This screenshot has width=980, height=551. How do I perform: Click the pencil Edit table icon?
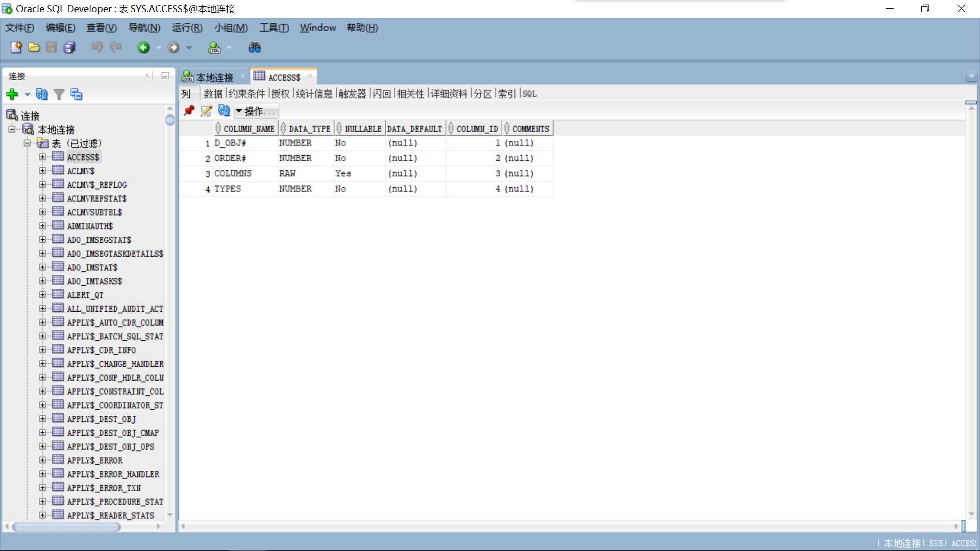pos(206,111)
